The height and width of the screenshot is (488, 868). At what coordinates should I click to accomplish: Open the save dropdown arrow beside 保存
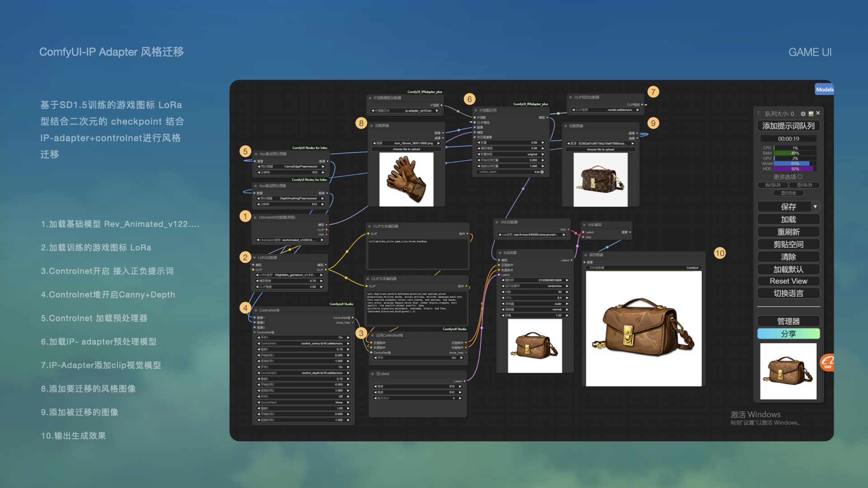coord(815,207)
